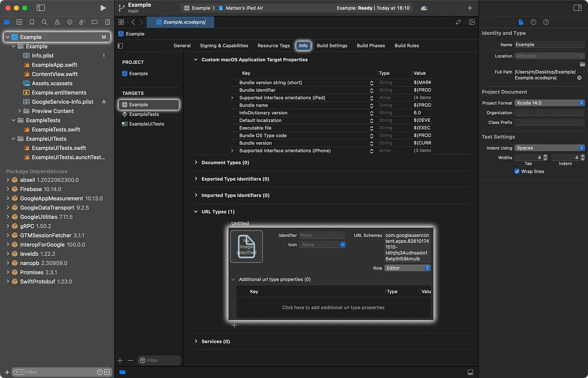Click the editor review swap icon
Viewport: 588px width, 378px height.
coord(458,22)
